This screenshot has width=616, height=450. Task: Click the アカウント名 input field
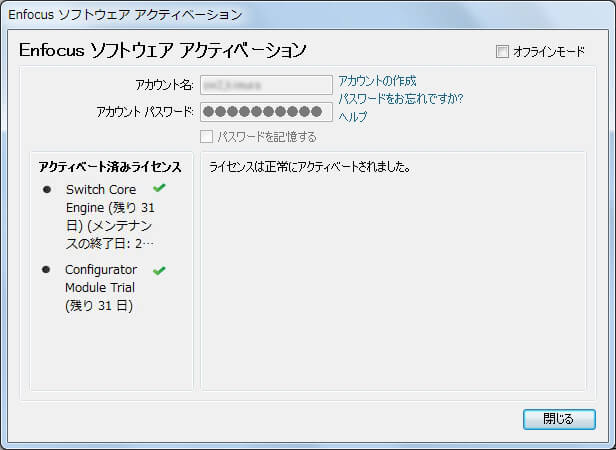pos(266,85)
